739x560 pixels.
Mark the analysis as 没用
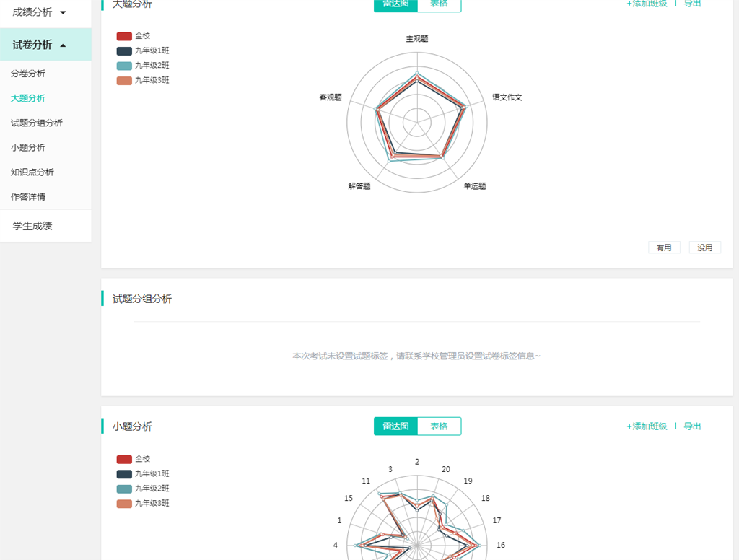click(704, 248)
